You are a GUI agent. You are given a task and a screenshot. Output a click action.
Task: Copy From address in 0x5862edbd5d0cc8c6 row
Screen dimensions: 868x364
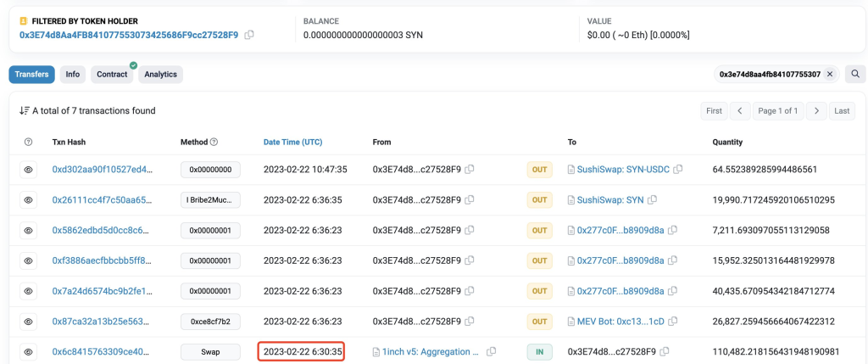pyautogui.click(x=470, y=231)
